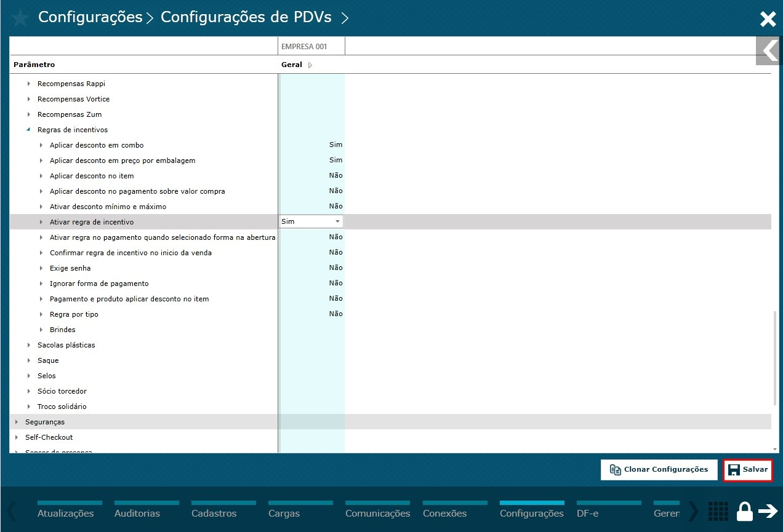Select Ativar desconto mínimo e máximo row

tap(108, 207)
